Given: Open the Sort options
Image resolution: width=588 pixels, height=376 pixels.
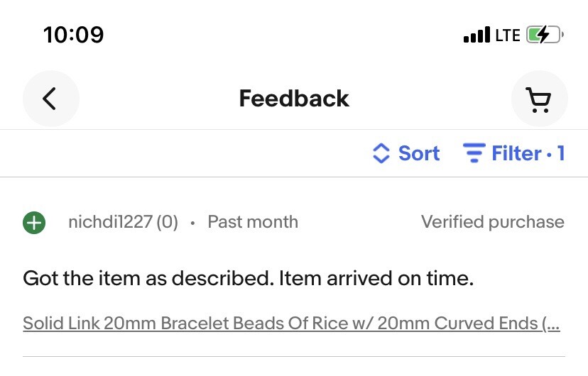Looking at the screenshot, I should coord(406,153).
